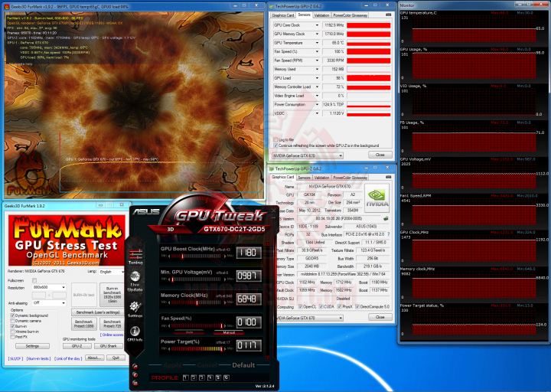This screenshot has width=551, height=392.
Task: Select profile 2 in GPU Tweak
Action: click(x=194, y=377)
